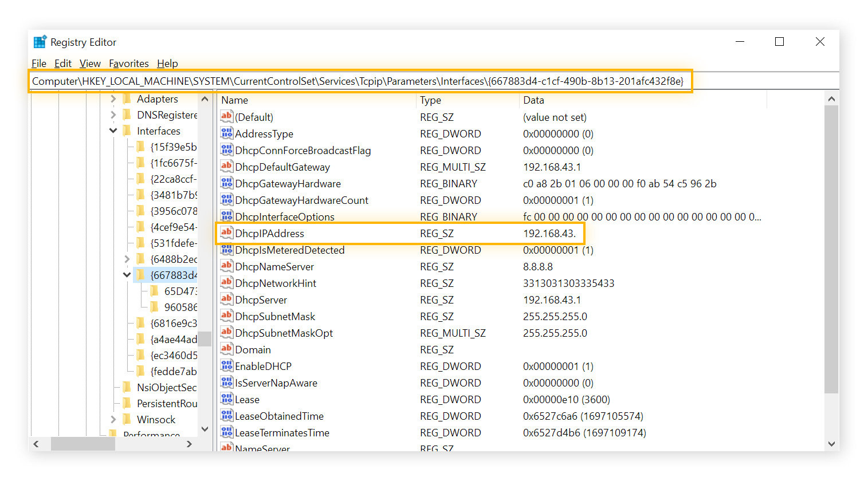This screenshot has width=868, height=481.
Task: Open the Edit menu
Action: tap(63, 63)
